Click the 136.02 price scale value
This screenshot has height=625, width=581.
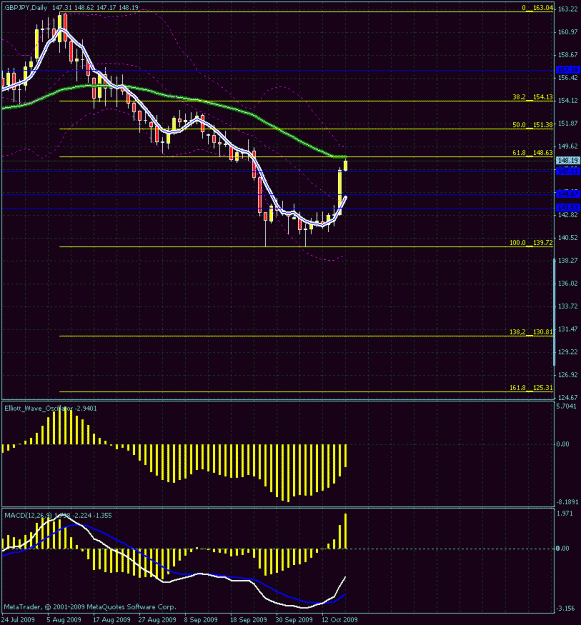coord(568,283)
